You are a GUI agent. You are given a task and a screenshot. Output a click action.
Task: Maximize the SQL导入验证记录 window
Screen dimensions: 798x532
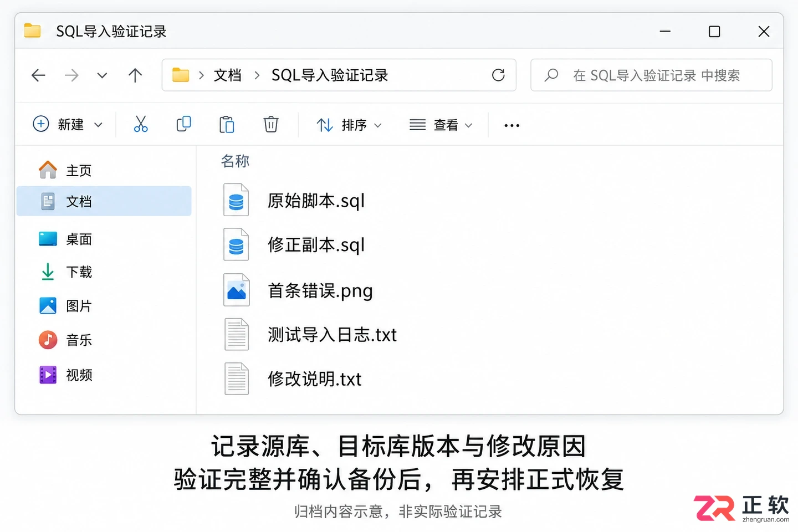(x=714, y=32)
